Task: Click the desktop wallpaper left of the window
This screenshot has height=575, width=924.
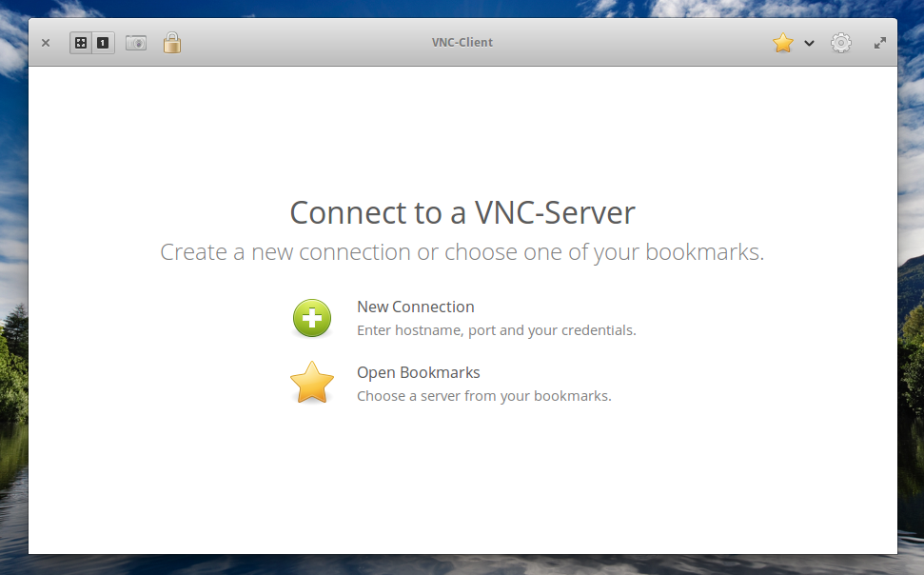Action: [13, 286]
